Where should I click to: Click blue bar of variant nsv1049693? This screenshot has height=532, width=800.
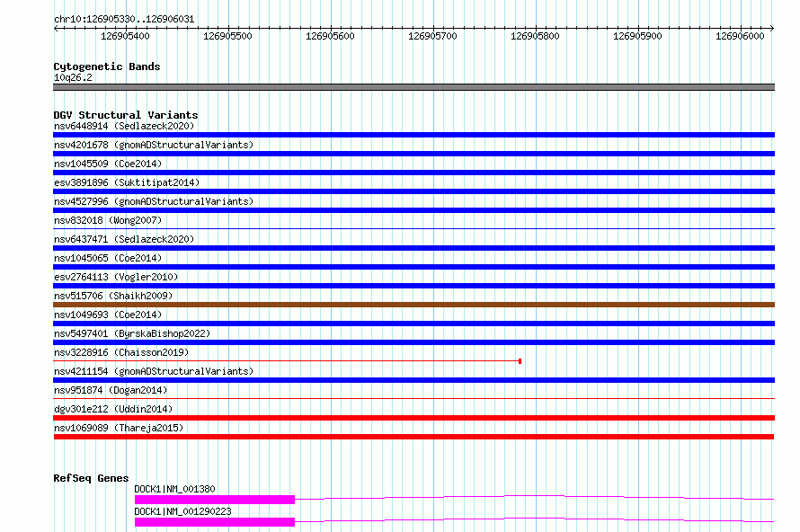(413, 324)
